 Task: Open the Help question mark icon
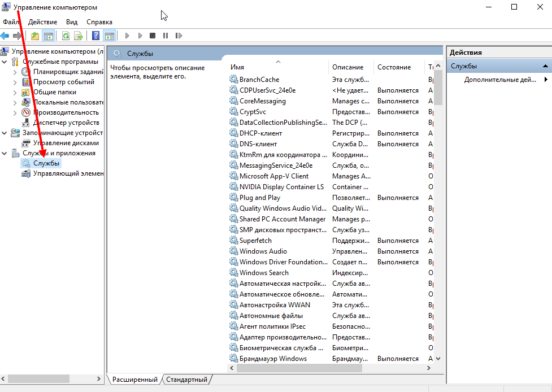[x=95, y=36]
